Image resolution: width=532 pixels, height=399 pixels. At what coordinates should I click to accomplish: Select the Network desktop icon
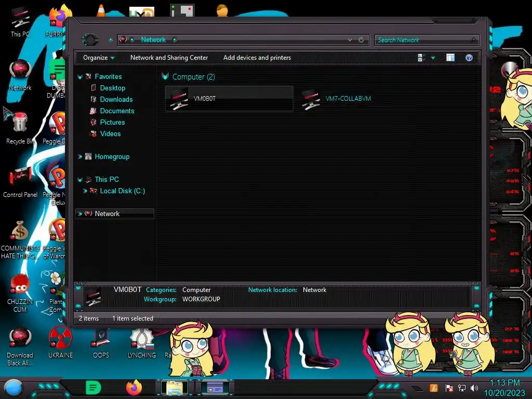click(20, 75)
